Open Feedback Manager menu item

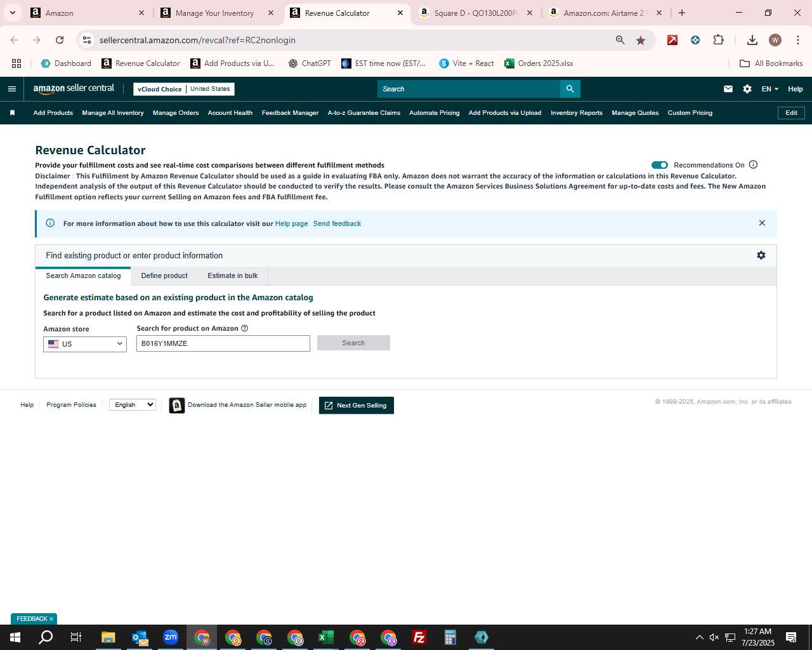tap(290, 113)
